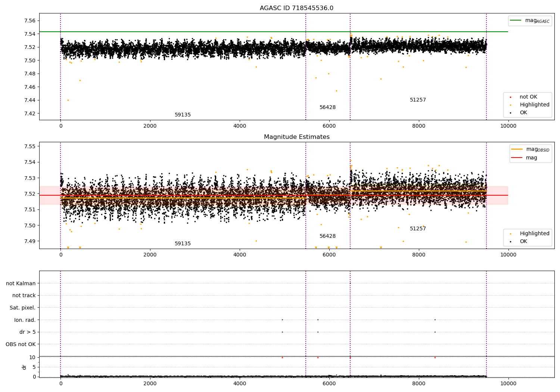
Task: Select the mag AGASC legend entry
Action: click(530, 21)
